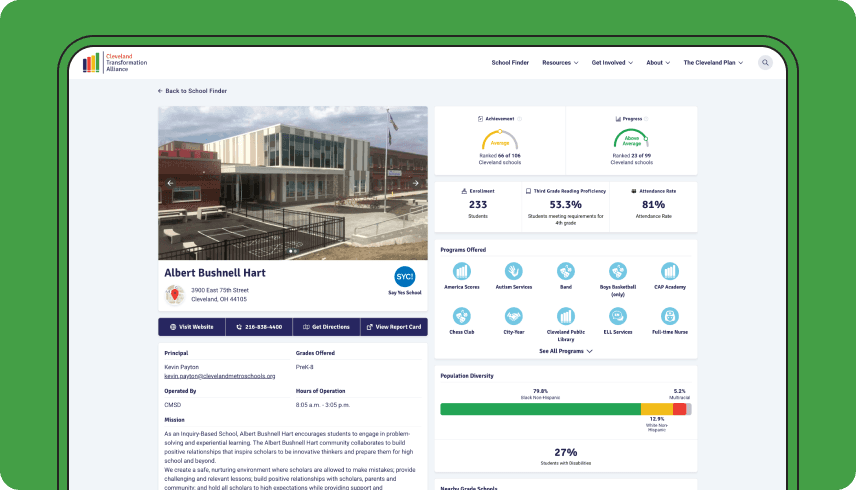Click the 8:05 a.m. - 3:05 p.m. hours
Viewport: 856px width, 490px height.
coord(323,405)
